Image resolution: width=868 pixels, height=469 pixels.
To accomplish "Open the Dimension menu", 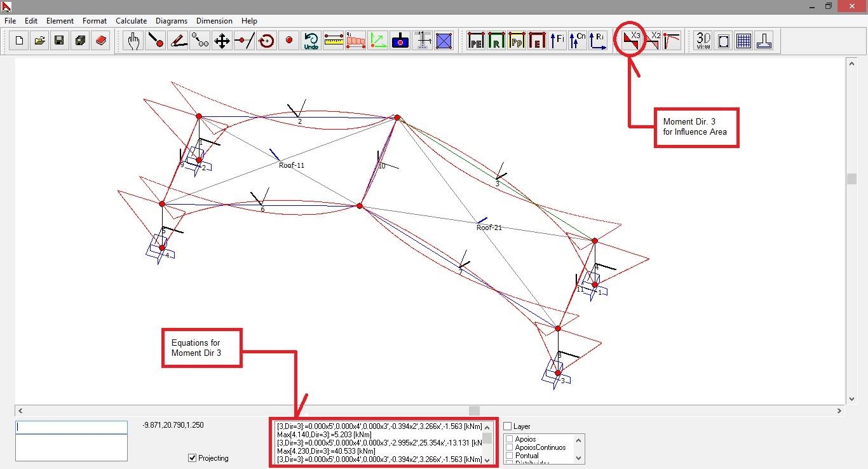I will pos(214,21).
